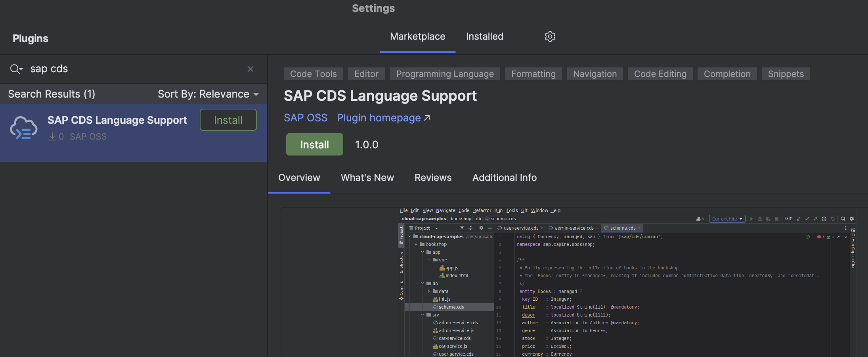
Task: Open the Additional Info tab
Action: 505,178
